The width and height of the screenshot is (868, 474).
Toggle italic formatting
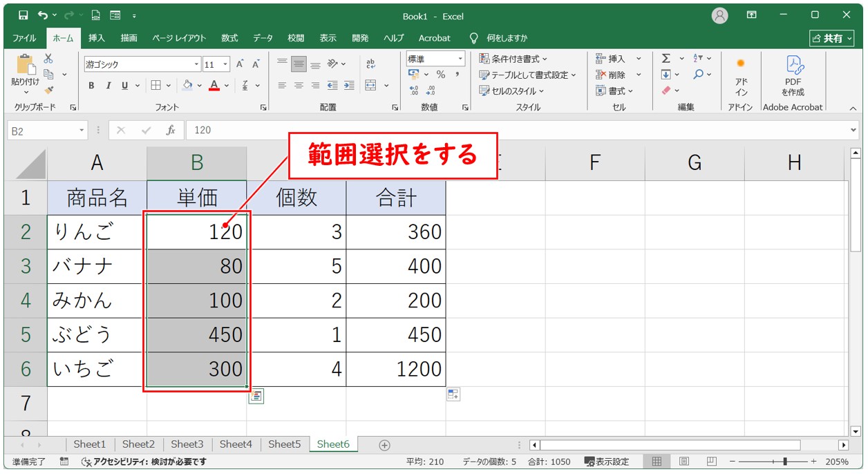[108, 86]
